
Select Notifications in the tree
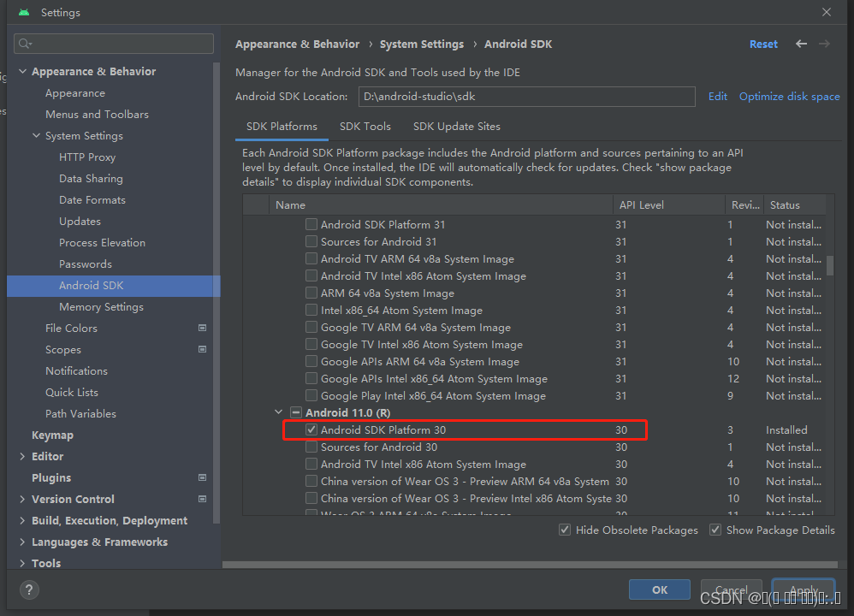point(76,371)
